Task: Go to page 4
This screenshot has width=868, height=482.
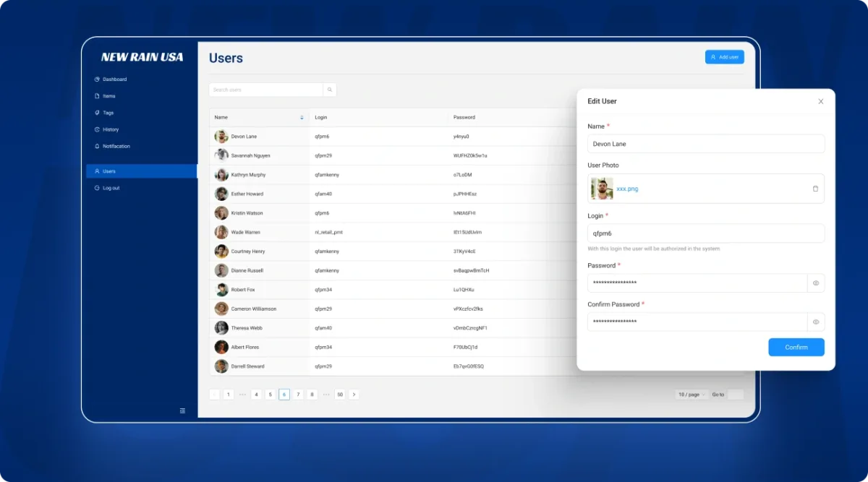Action: [256, 395]
